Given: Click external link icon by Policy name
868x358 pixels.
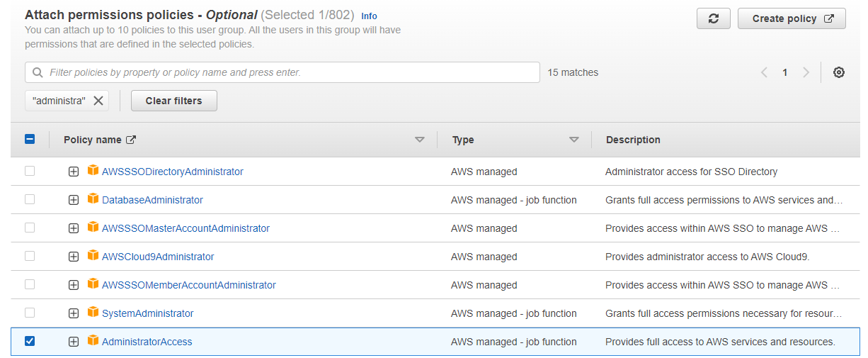Looking at the screenshot, I should pos(131,140).
